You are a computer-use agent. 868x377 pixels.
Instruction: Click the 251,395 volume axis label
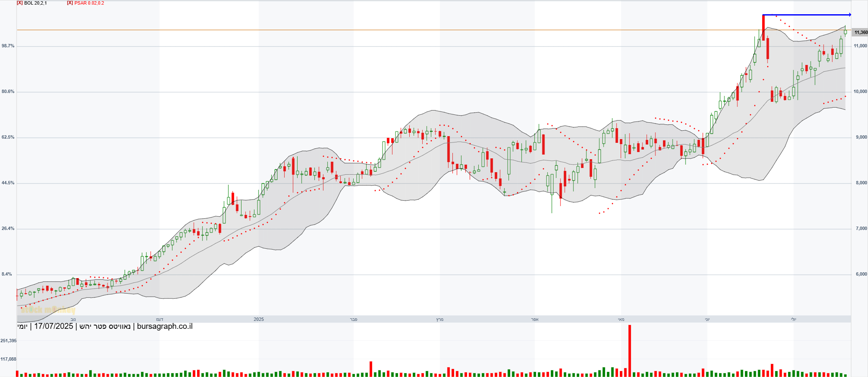pyautogui.click(x=8, y=341)
